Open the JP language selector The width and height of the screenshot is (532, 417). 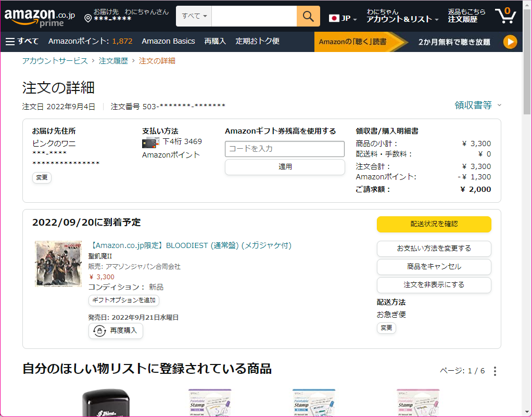pos(343,18)
